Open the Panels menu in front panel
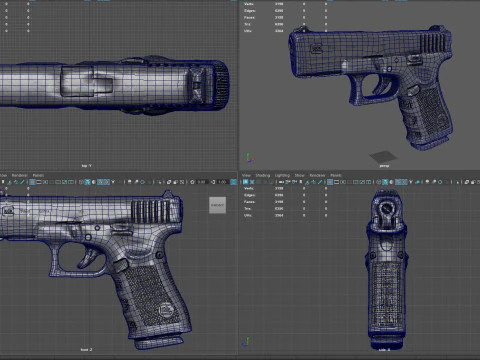The width and height of the screenshot is (480, 360). (x=38, y=175)
